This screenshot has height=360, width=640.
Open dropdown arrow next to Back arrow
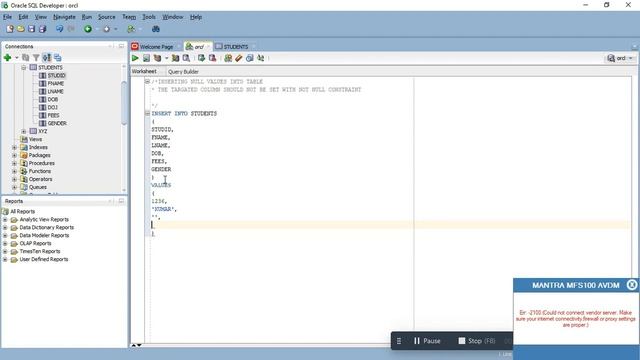pyautogui.click(x=97, y=29)
